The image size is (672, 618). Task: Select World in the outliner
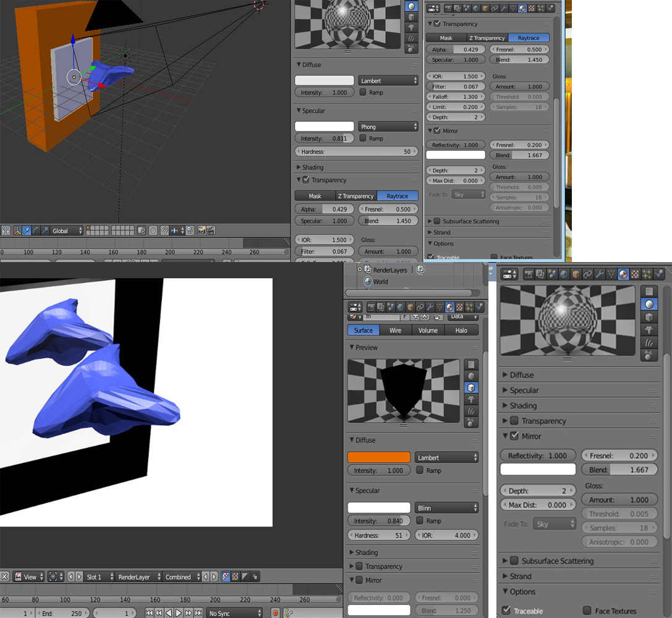click(x=380, y=282)
